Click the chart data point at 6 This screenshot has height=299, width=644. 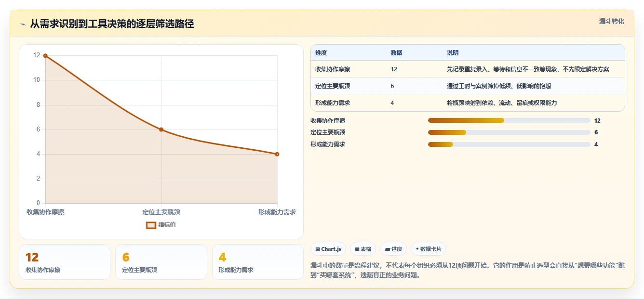(161, 130)
